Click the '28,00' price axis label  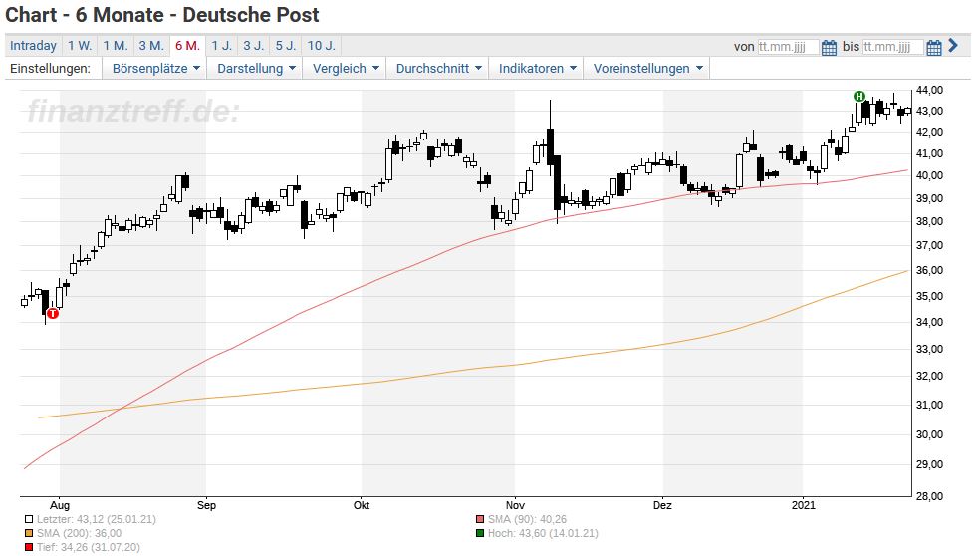(929, 496)
